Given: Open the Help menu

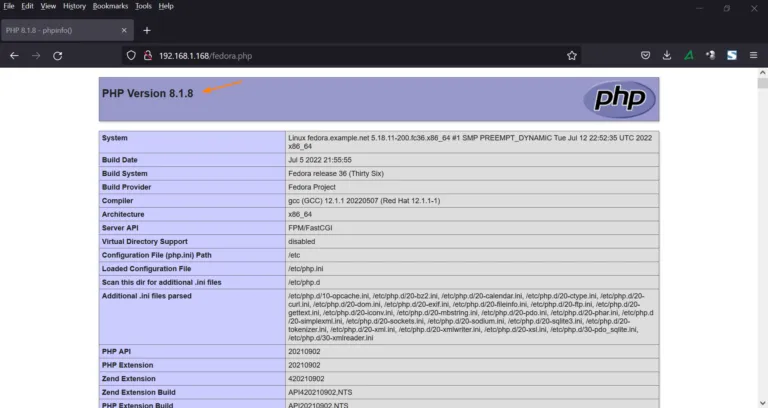Looking at the screenshot, I should click(x=166, y=6).
